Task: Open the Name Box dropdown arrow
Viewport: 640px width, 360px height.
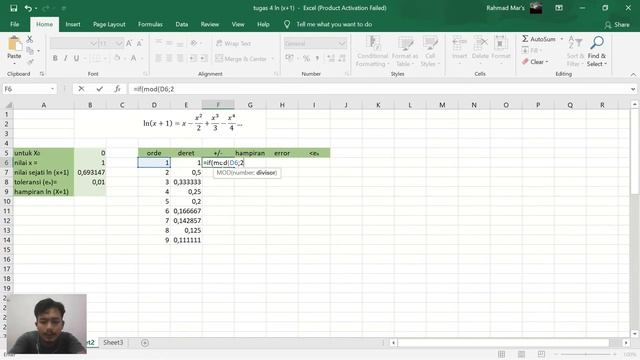Action: (52, 89)
